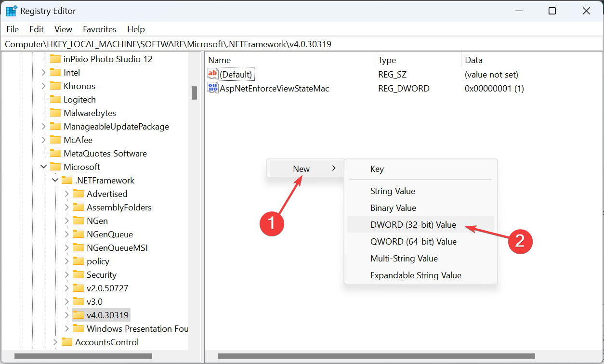Click the AccountsControl folder icon
Image resolution: width=604 pixels, height=364 pixels.
pos(66,342)
